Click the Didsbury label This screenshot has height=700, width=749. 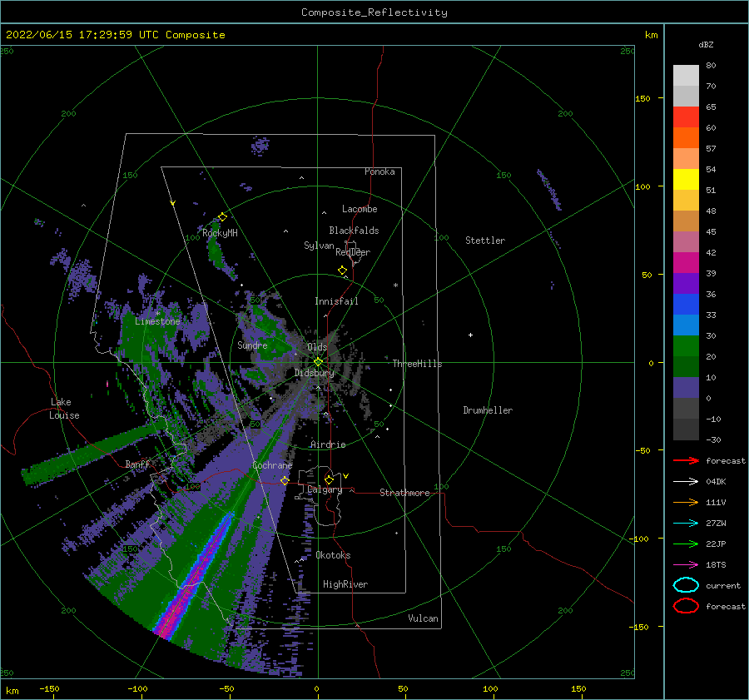pos(315,373)
